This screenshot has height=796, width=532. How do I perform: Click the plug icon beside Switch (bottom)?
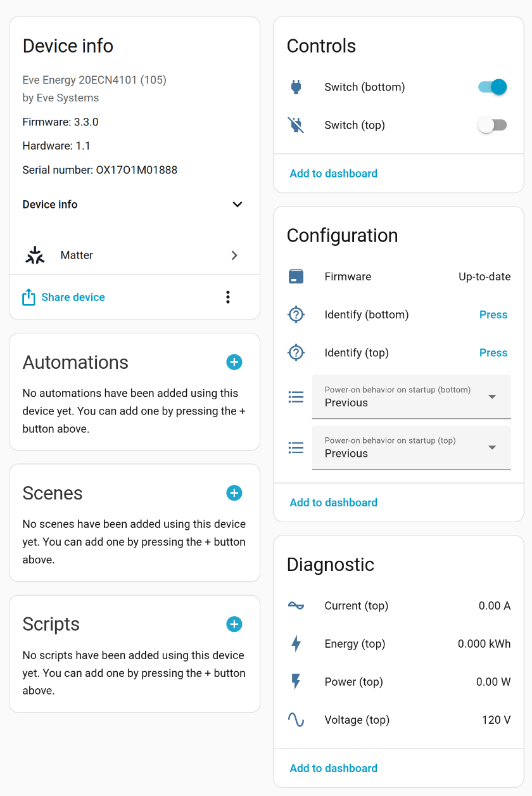(296, 87)
